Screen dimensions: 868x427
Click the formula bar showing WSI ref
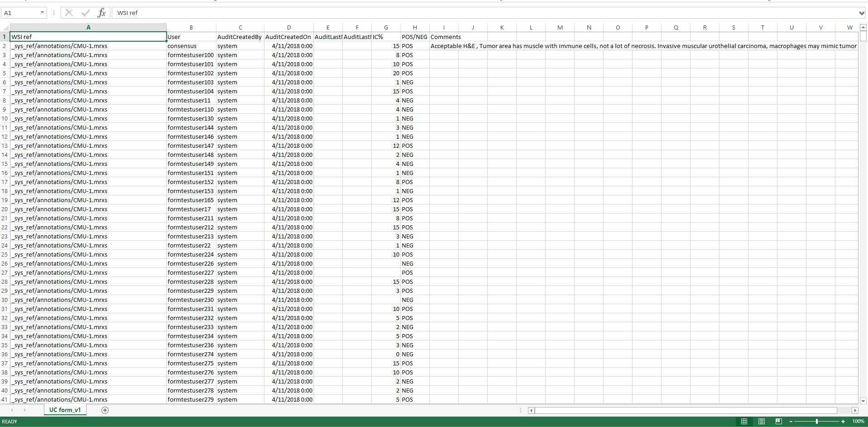(x=453, y=13)
